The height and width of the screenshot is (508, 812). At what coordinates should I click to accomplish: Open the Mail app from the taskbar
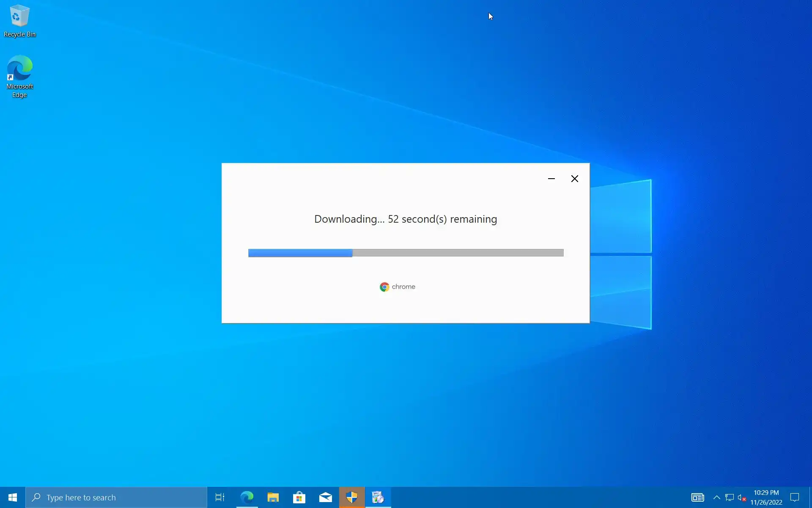point(326,497)
